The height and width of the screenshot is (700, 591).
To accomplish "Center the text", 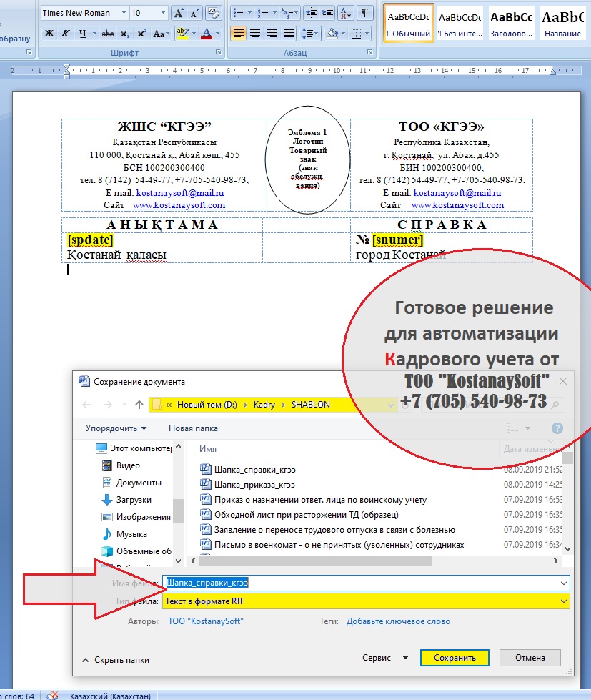I will coord(255,34).
